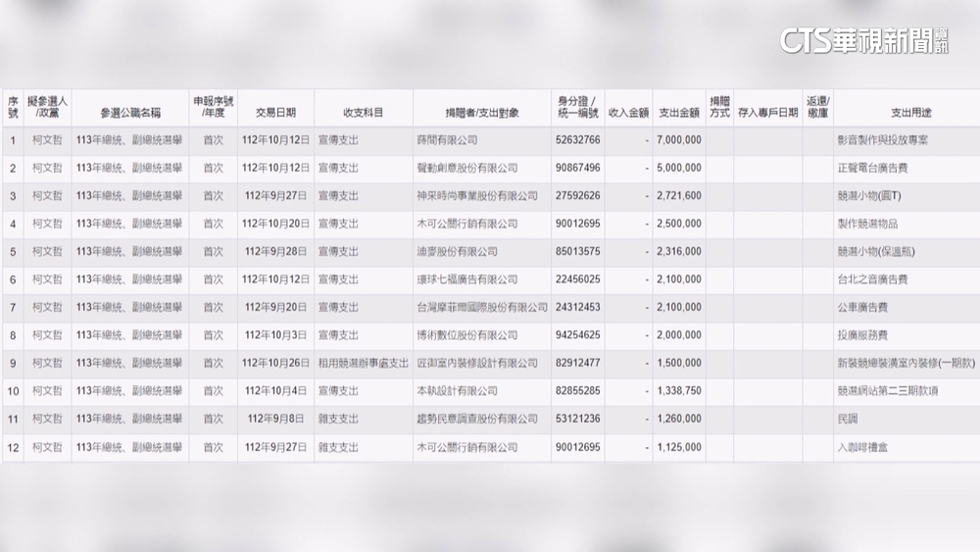The width and height of the screenshot is (980, 552).
Task: Select tax ID 94254625
Action: (x=577, y=335)
